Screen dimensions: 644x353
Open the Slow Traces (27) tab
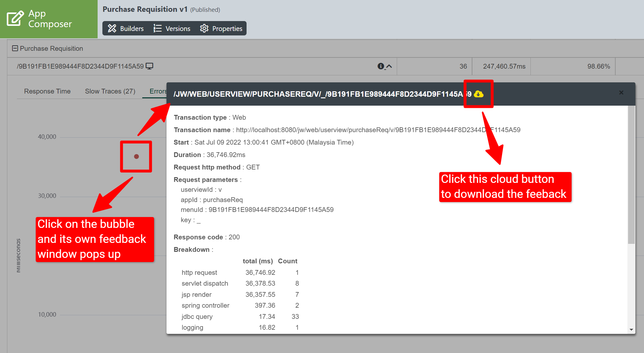pyautogui.click(x=110, y=91)
